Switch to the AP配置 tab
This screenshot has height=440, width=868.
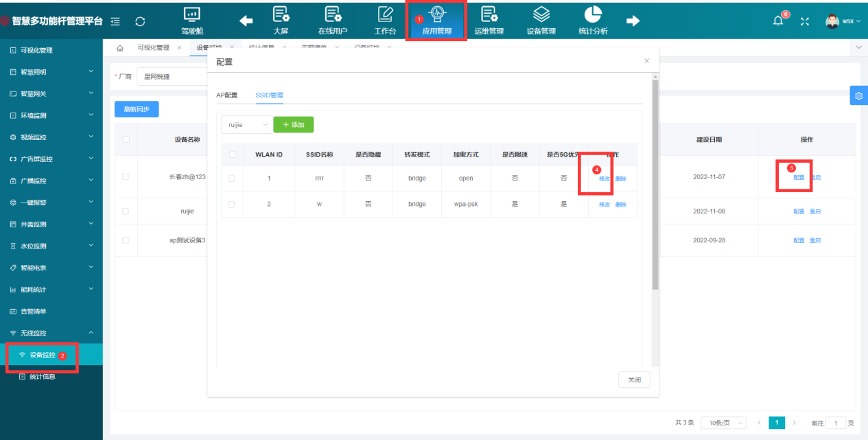(x=226, y=95)
